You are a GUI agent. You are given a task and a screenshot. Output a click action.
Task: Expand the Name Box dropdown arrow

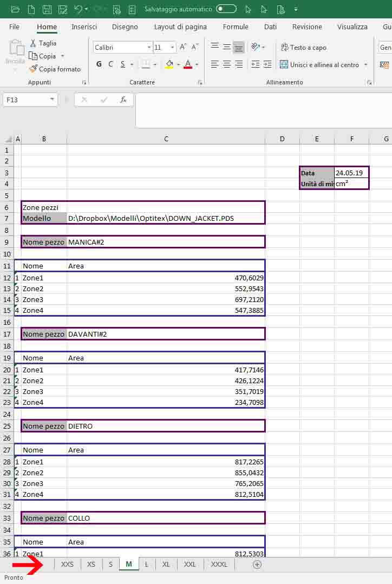pyautogui.click(x=53, y=100)
